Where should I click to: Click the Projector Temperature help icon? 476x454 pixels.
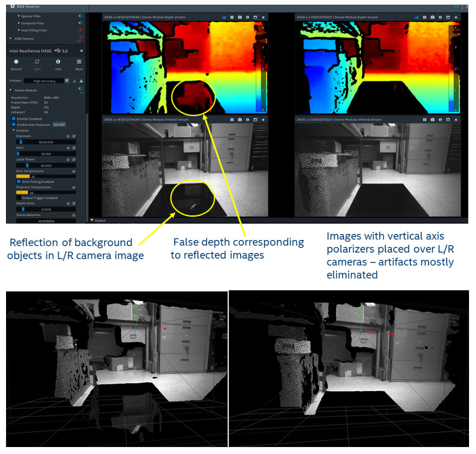[74, 187]
